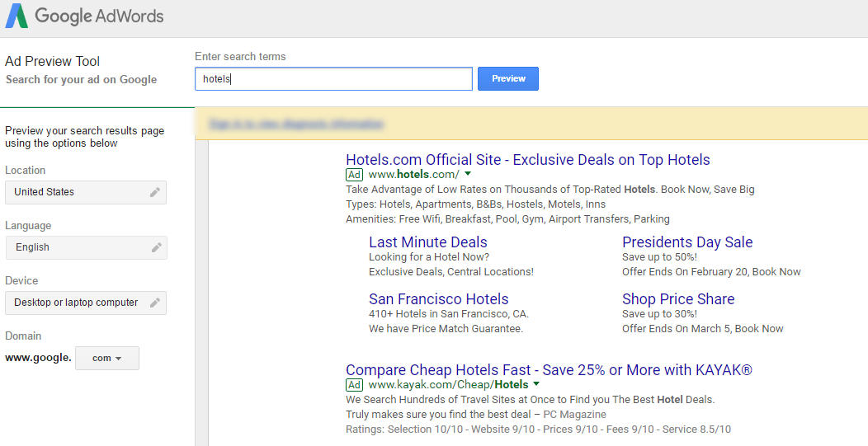Open the Presidents Day Sale sitelink
The height and width of the screenshot is (446, 868).
pos(687,242)
